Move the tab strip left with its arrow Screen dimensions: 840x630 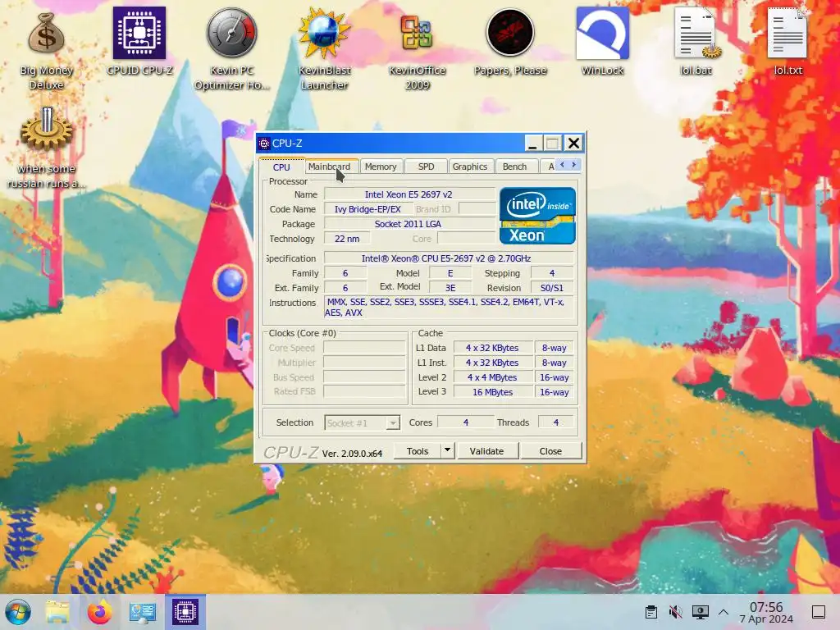pos(562,165)
